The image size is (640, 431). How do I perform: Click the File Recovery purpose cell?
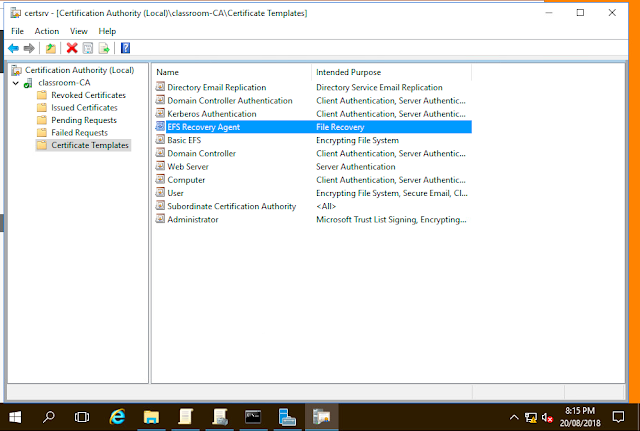point(340,127)
